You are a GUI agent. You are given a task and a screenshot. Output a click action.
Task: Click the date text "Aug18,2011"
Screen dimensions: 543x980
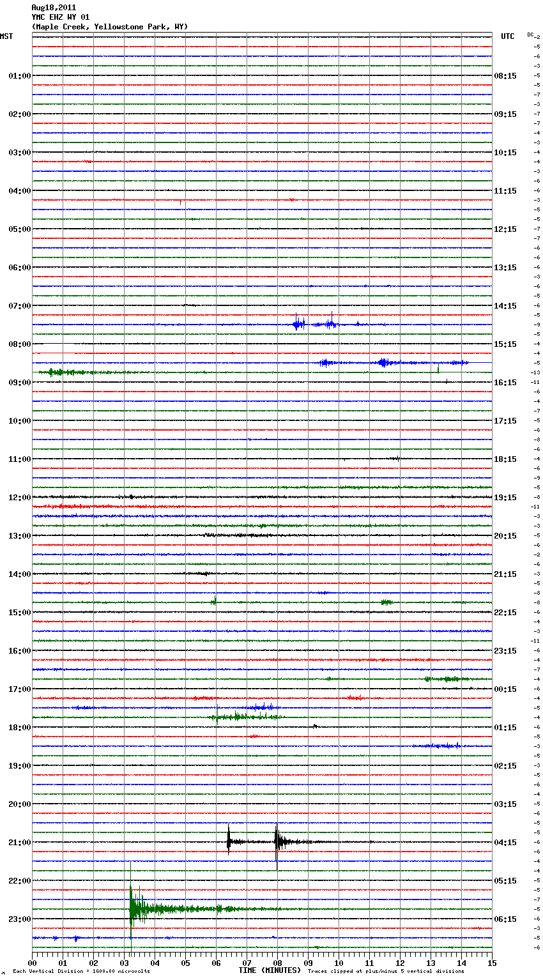[x=54, y=8]
